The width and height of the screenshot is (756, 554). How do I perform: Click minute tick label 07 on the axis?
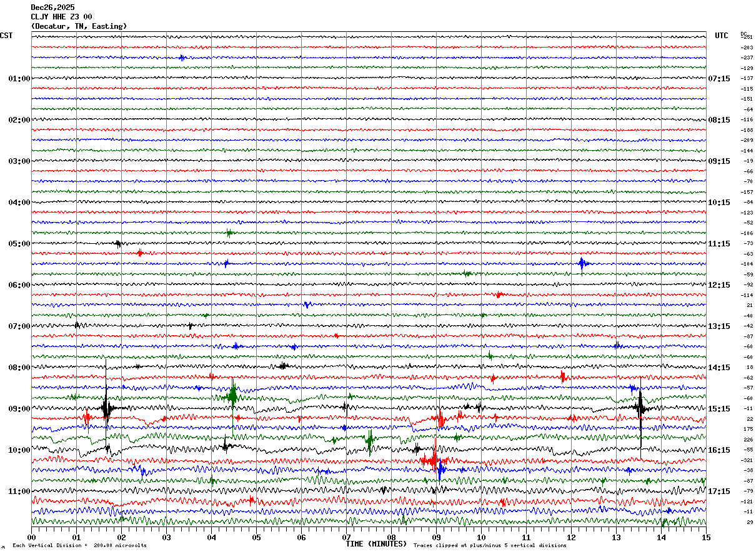pos(346,537)
